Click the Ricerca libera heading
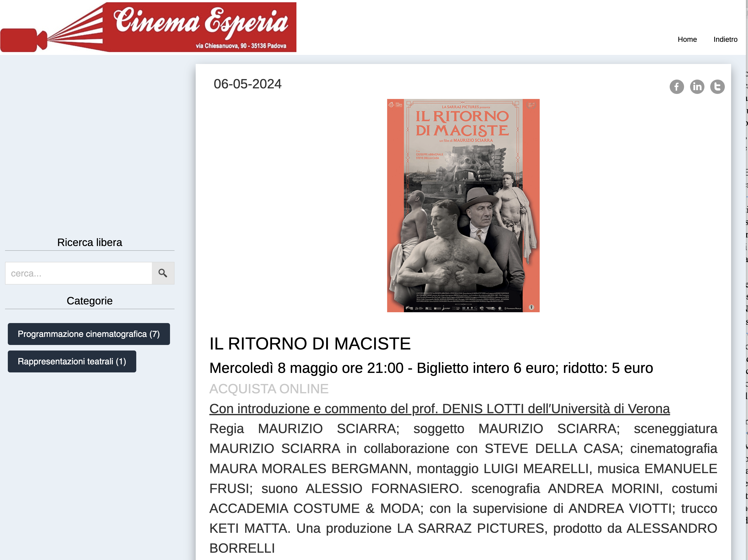Screen dimensions: 748x560 [x=90, y=242]
